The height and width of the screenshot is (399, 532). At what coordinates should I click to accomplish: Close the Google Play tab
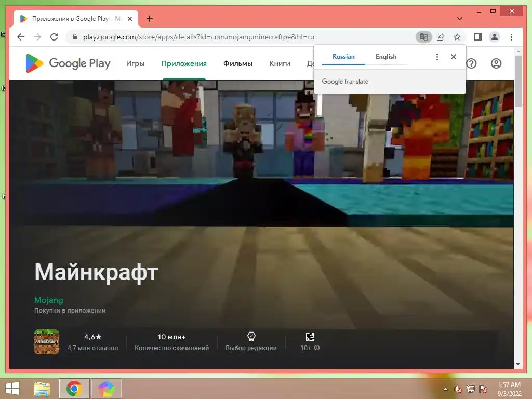click(129, 19)
